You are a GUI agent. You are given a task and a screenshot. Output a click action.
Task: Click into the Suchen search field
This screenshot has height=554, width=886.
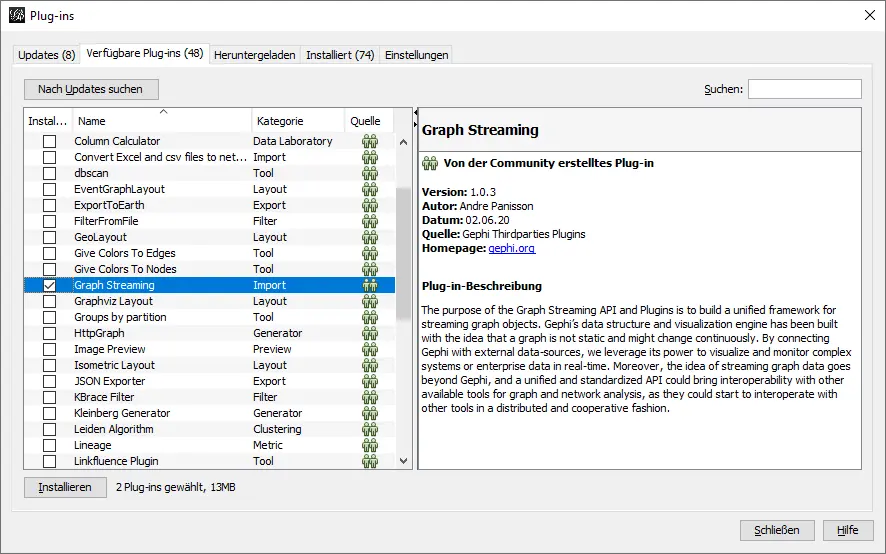[805, 89]
